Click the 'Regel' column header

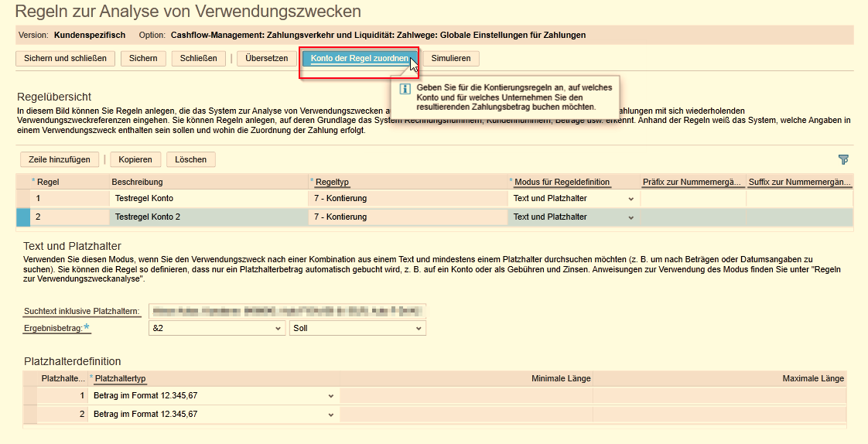48,182
